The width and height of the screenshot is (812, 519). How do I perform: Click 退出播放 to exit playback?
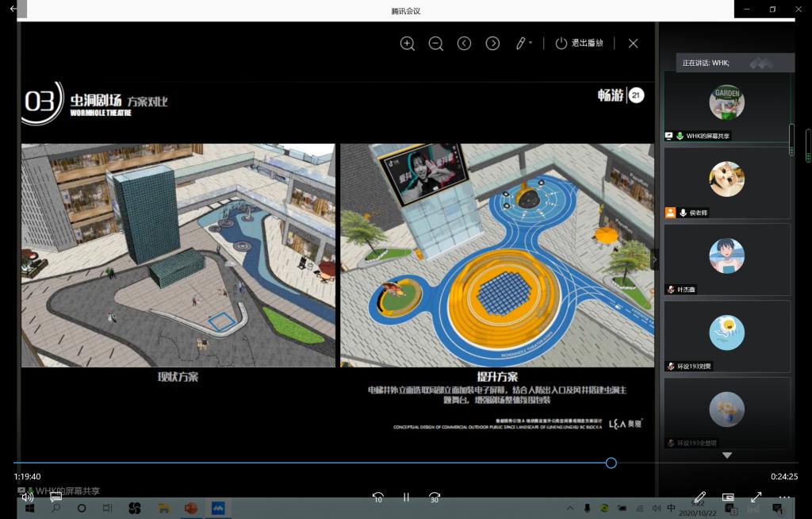(x=580, y=44)
